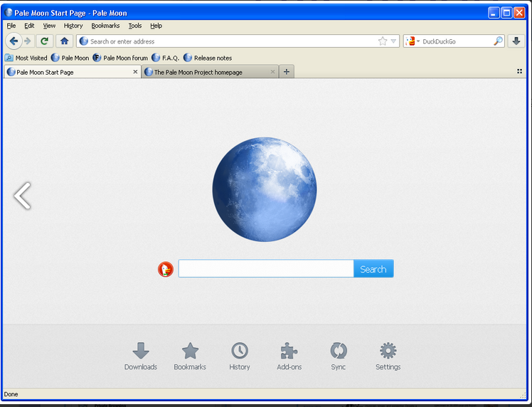Open the search engine selector dropdown
This screenshot has width=532, height=407.
tap(413, 41)
